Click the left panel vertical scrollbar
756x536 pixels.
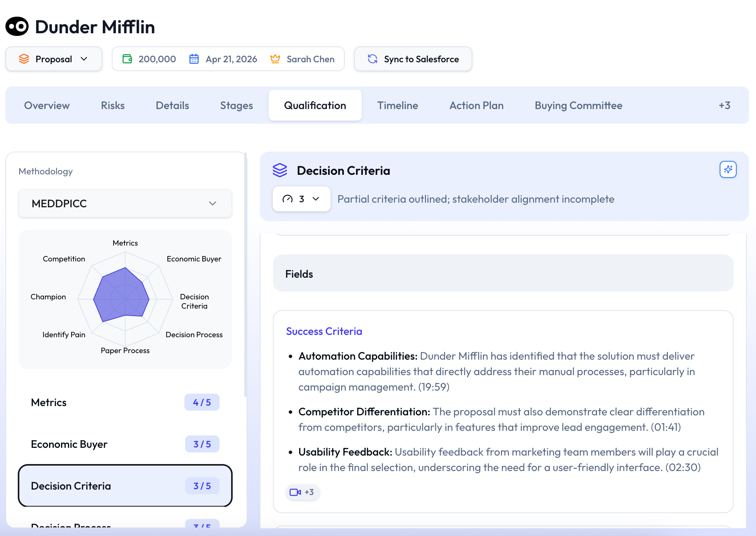tap(245, 275)
